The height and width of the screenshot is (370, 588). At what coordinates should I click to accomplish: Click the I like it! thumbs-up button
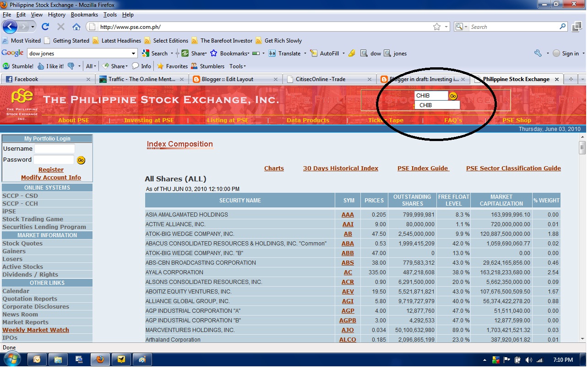pos(51,66)
